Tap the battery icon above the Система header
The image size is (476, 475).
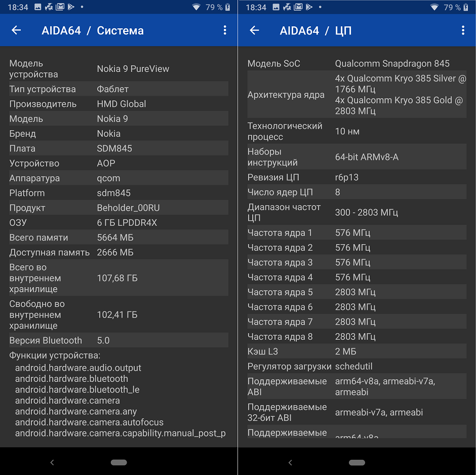pyautogui.click(x=227, y=7)
